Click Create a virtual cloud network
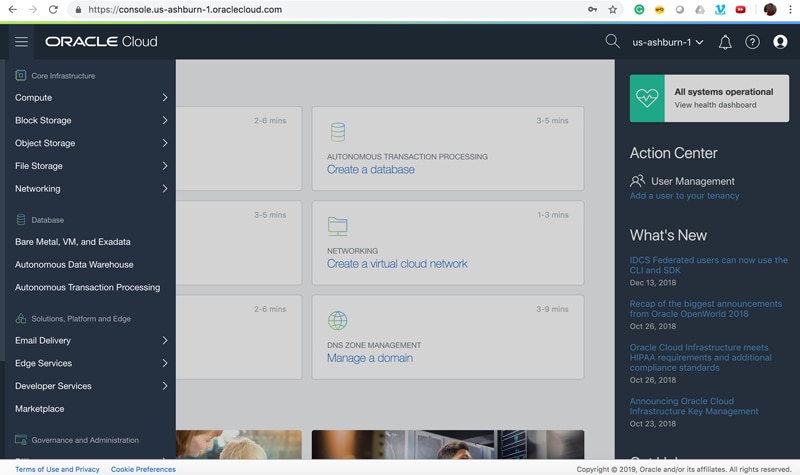 tap(397, 264)
